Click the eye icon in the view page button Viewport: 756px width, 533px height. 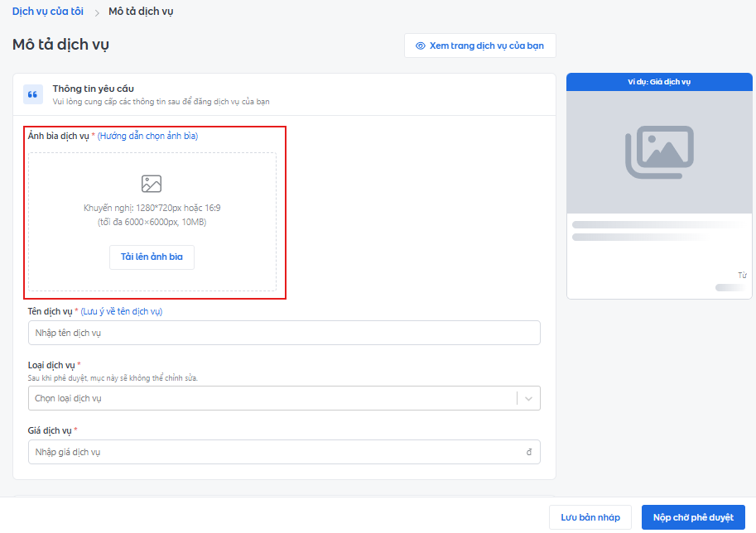[x=421, y=46]
